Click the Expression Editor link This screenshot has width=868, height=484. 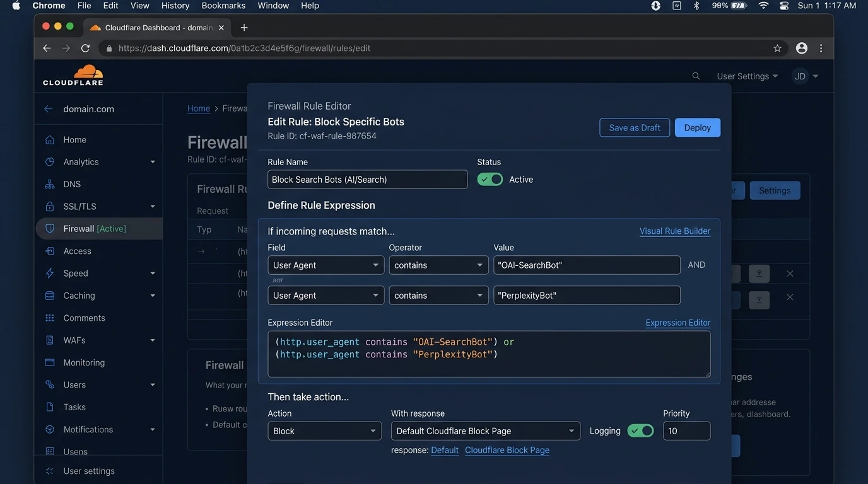tap(678, 323)
